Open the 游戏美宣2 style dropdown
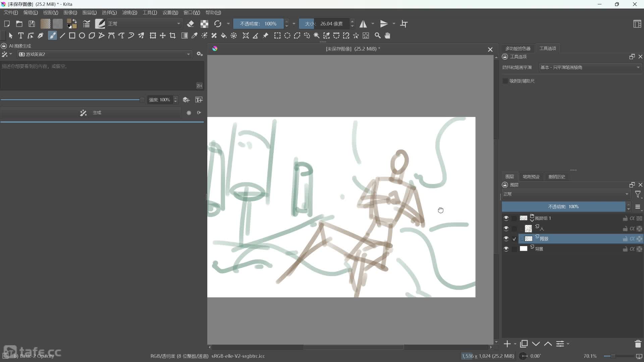The image size is (644, 362). click(x=105, y=54)
